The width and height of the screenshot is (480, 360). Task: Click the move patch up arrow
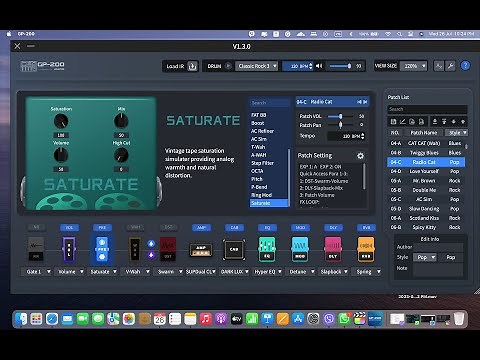463,122
